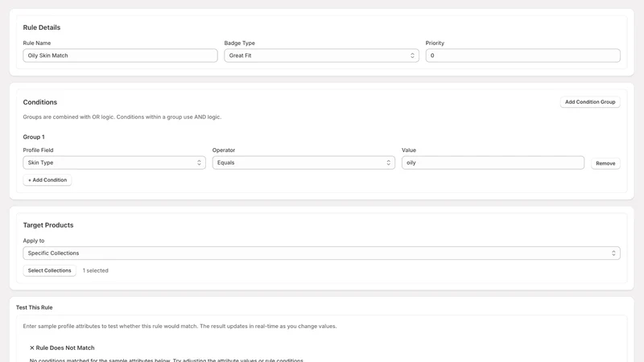The width and height of the screenshot is (644, 362).
Task: Click the Test This Rule heading
Action: click(x=34, y=307)
